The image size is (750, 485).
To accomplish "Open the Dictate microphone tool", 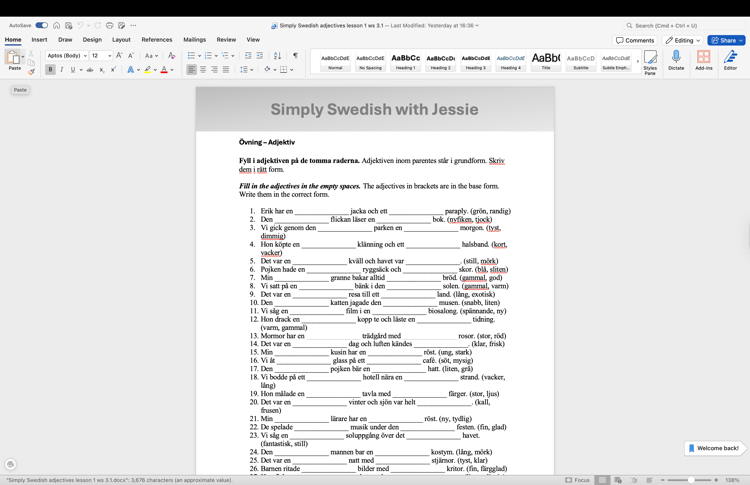I will tap(676, 60).
